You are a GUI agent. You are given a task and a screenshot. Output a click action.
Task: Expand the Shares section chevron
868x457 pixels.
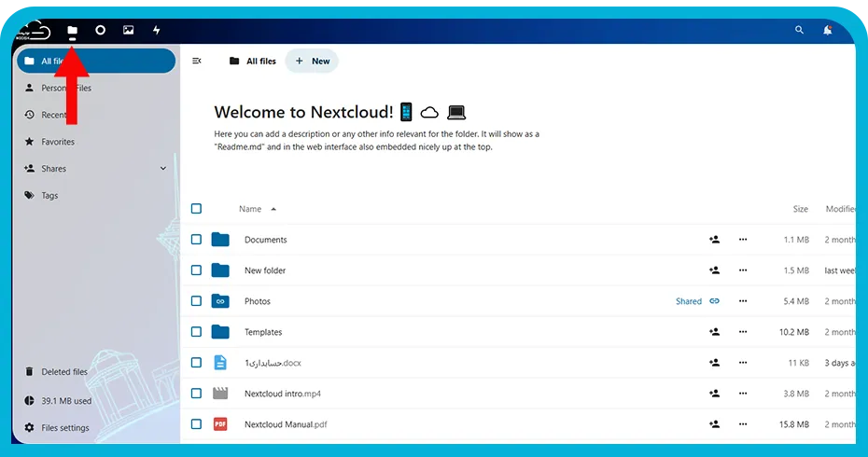pos(163,168)
